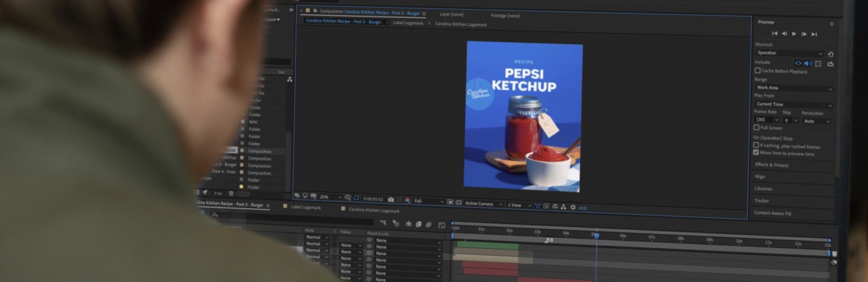
Task: Select Carolina Kitchen Logomark breadcrumb in viewer
Action: (461, 24)
